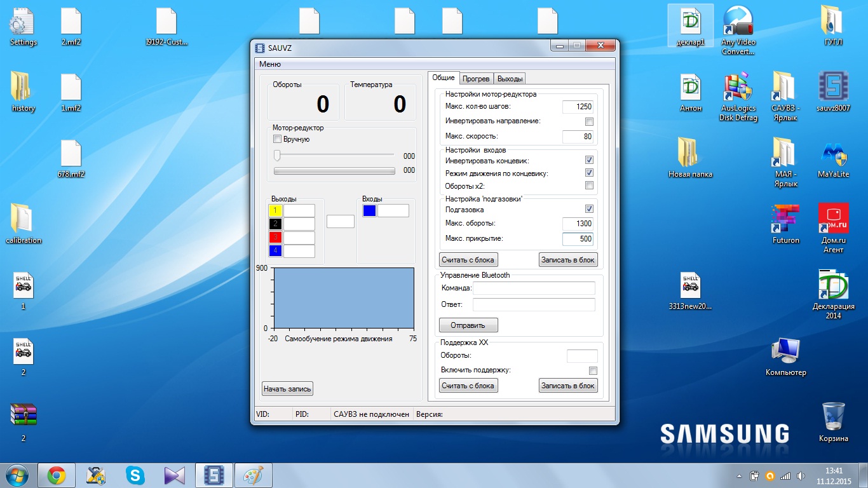Click the Начать запись button
868x488 pixels.
288,388
